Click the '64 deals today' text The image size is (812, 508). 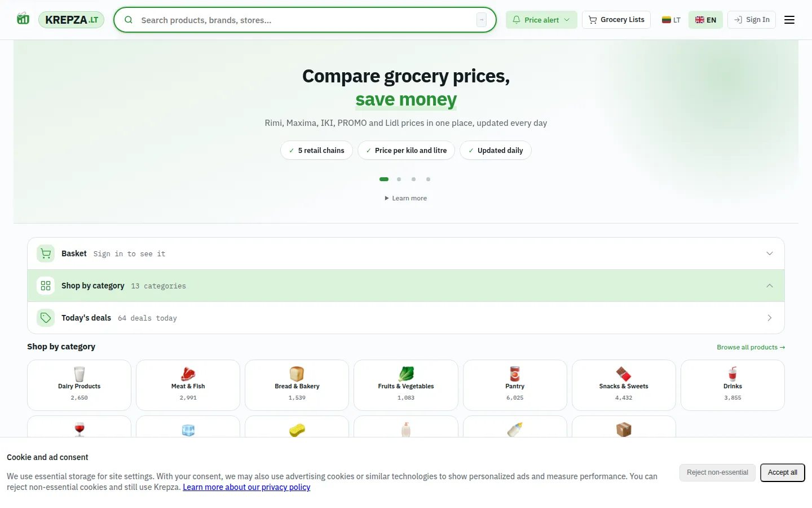tap(147, 318)
